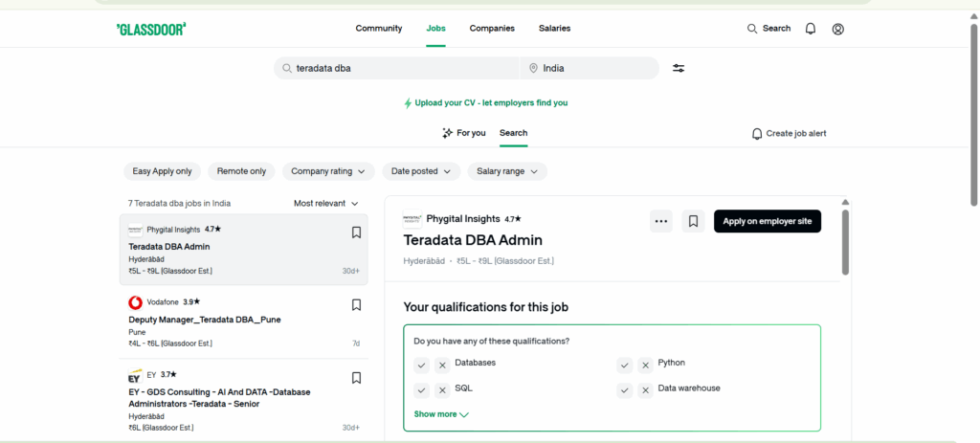
Task: Click the EY 3.7 star rating
Action: 168,375
